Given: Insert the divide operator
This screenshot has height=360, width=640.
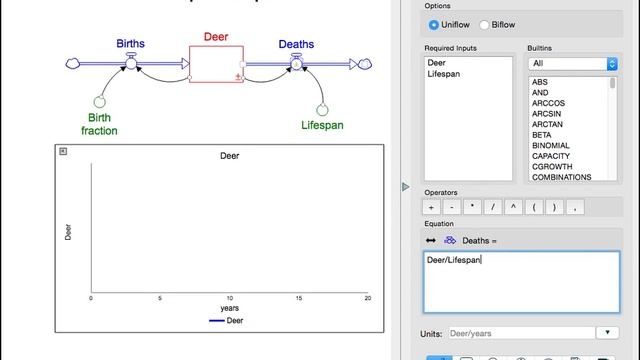Looking at the screenshot, I should (x=493, y=207).
